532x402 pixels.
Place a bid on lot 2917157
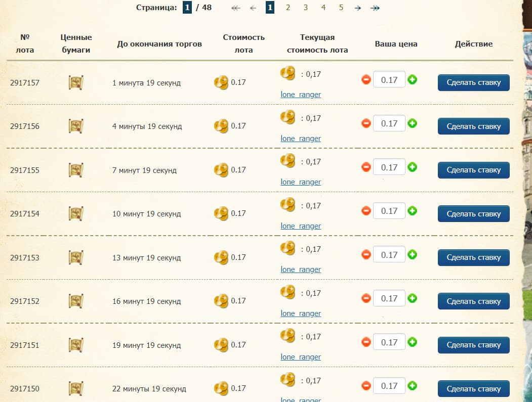tap(474, 82)
